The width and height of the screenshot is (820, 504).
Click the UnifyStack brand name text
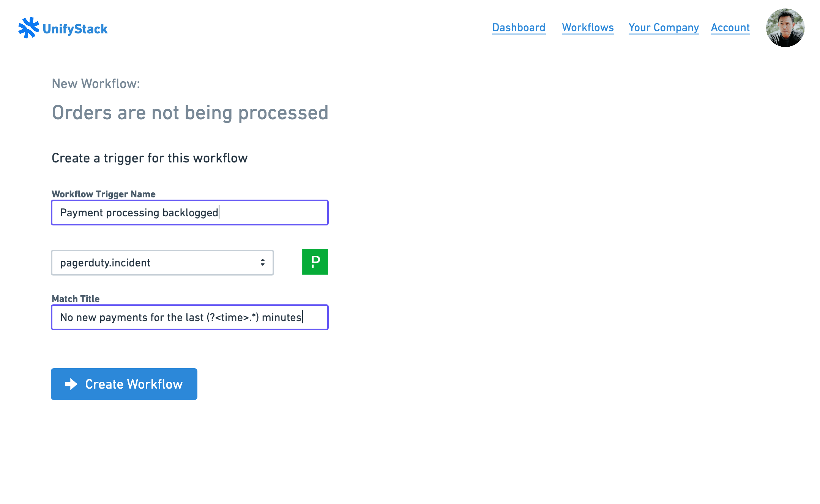pos(75,29)
